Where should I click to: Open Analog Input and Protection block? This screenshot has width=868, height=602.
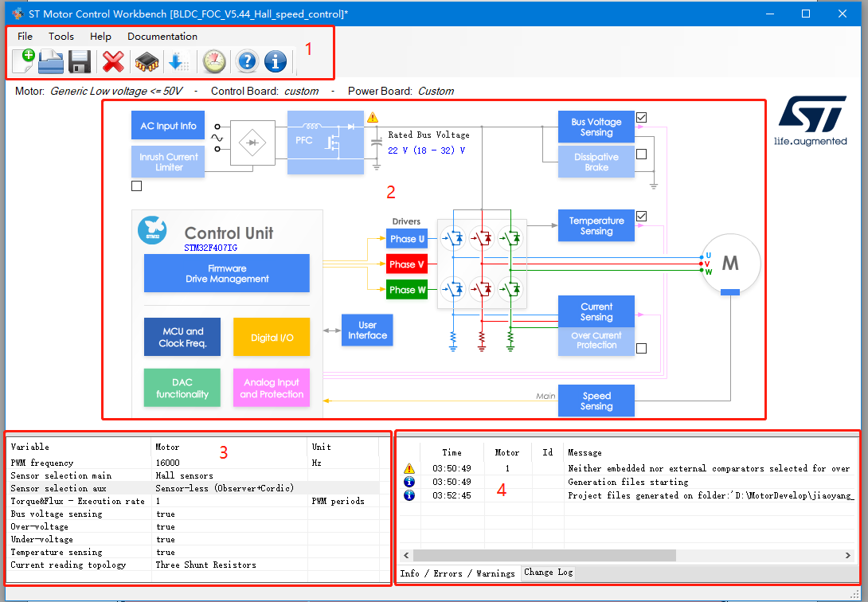(x=272, y=388)
